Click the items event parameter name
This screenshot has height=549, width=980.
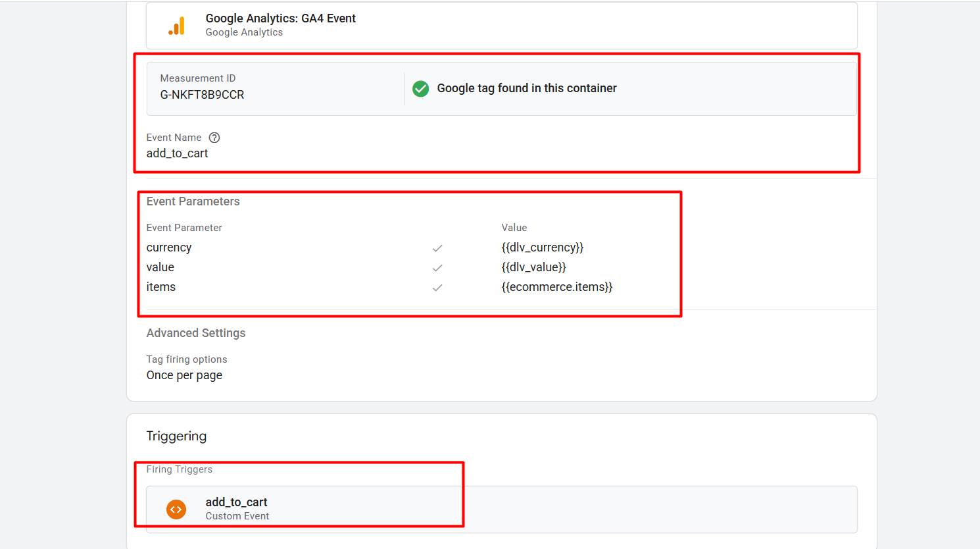coord(161,287)
